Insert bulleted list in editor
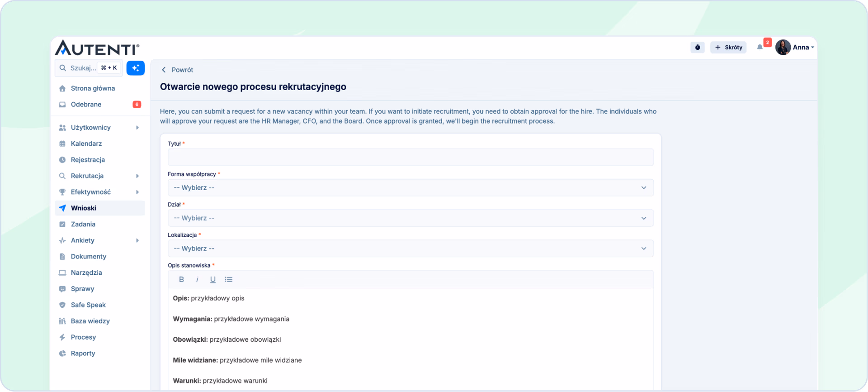Screen dimensions: 868x392 click(x=229, y=279)
